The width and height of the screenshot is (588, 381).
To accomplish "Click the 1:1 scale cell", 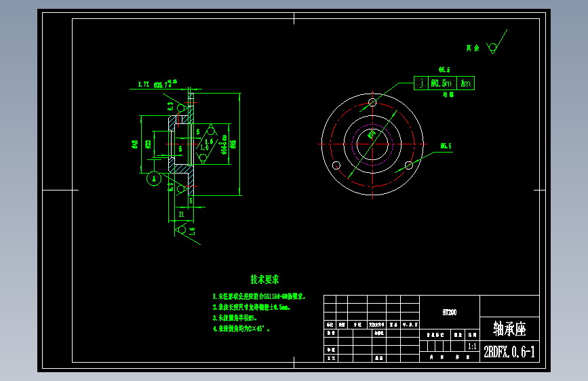I will pos(472,346).
